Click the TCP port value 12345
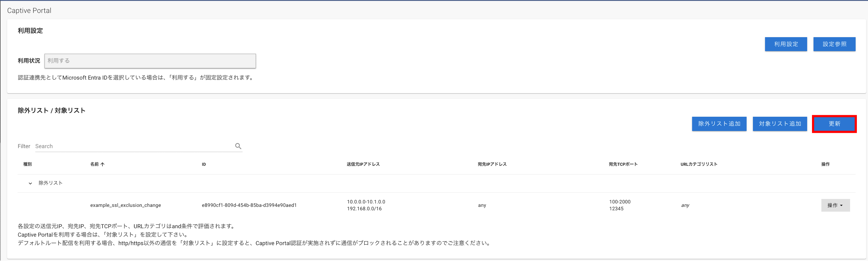The width and height of the screenshot is (868, 261). click(x=616, y=209)
